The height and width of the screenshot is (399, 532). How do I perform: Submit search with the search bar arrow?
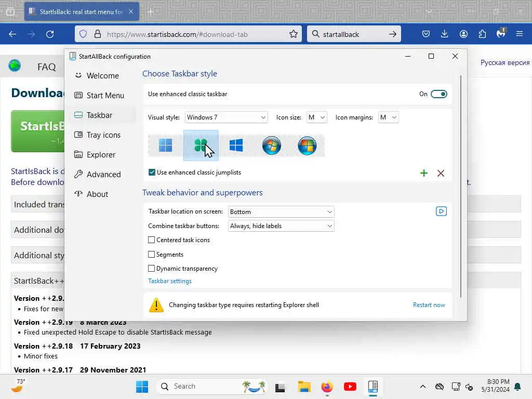coord(393,34)
